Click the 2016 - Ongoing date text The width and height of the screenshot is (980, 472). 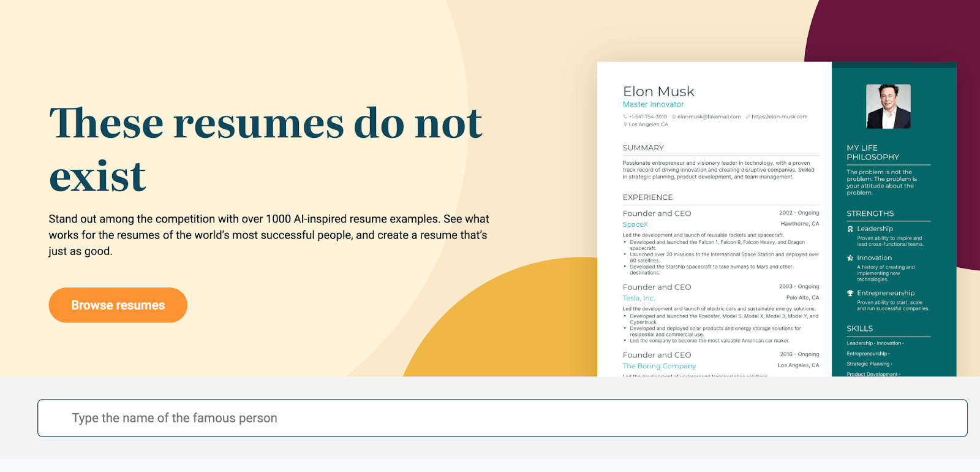click(x=799, y=354)
